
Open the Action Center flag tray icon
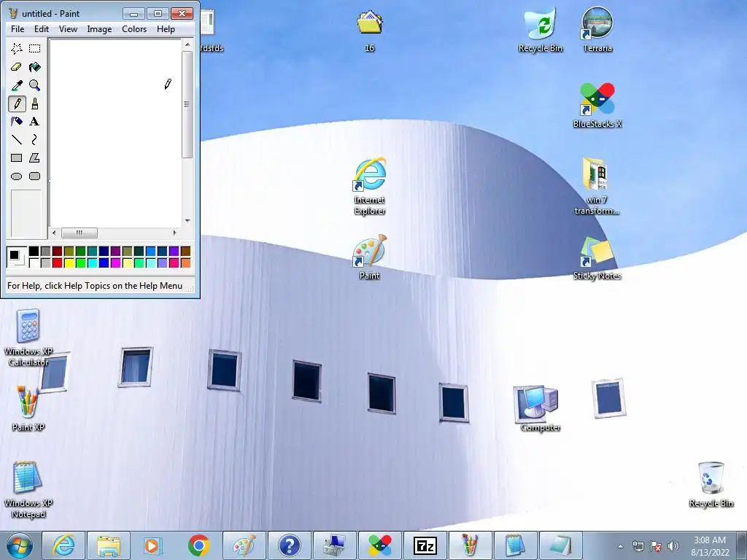(x=656, y=546)
